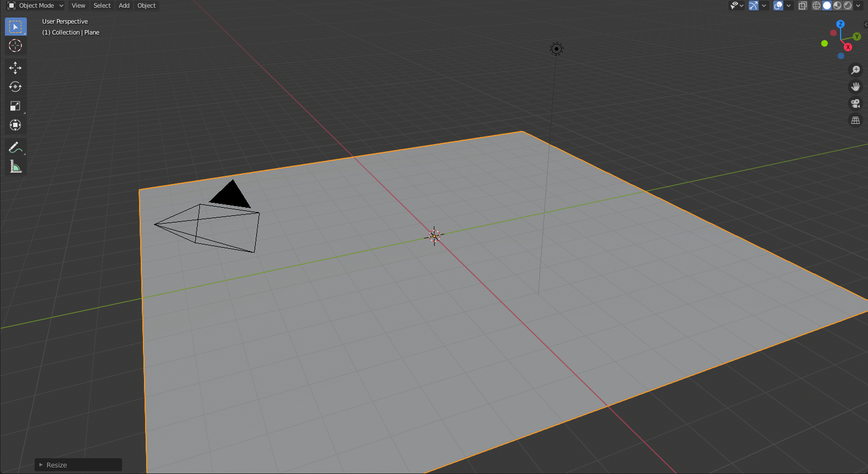Screen dimensions: 868x474
Task: Expand the sidebar with the arrow tab
Action: (866, 25)
